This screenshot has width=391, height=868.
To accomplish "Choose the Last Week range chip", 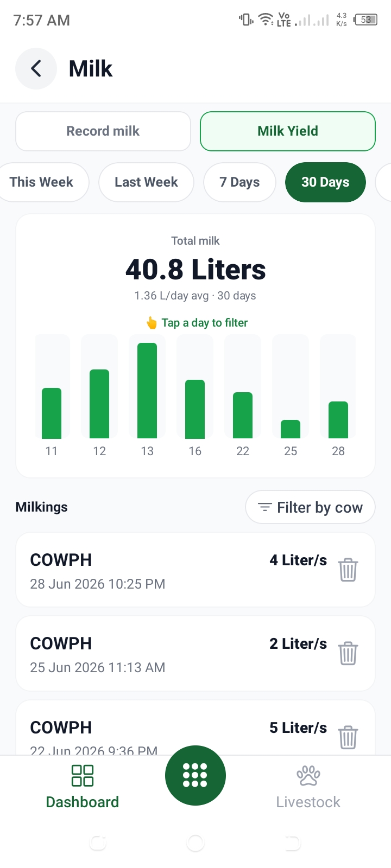I will (x=146, y=182).
